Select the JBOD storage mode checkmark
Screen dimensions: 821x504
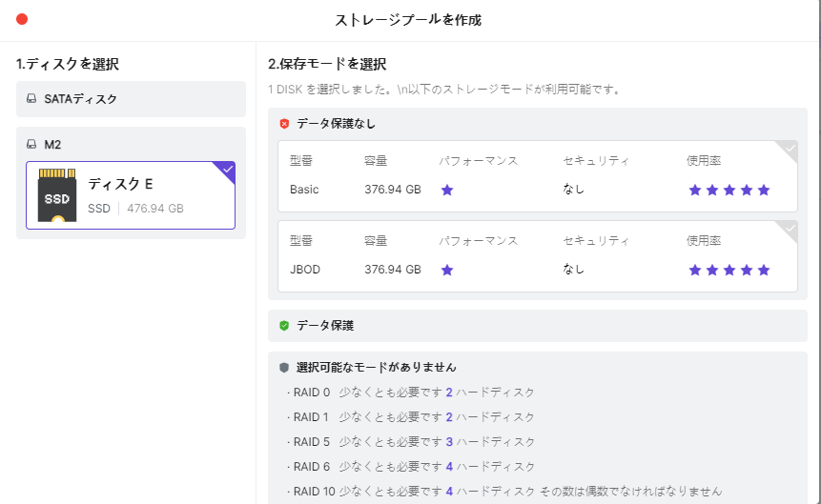789,228
